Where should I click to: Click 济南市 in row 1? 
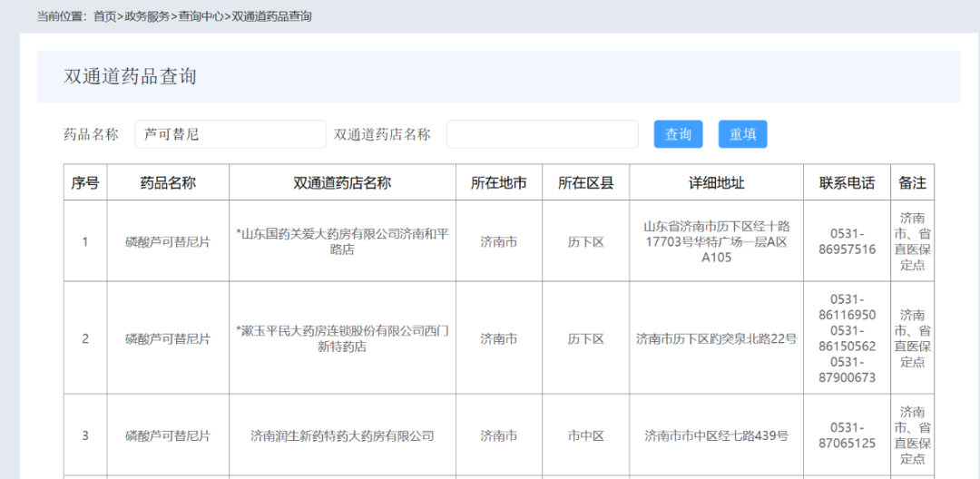[499, 242]
